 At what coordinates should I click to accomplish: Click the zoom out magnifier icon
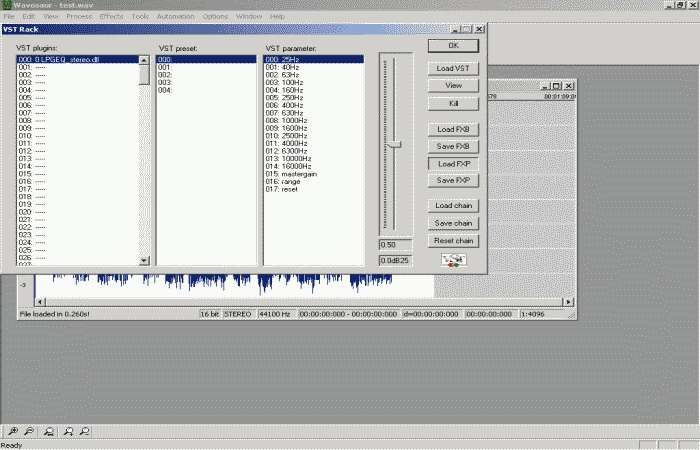click(x=29, y=431)
